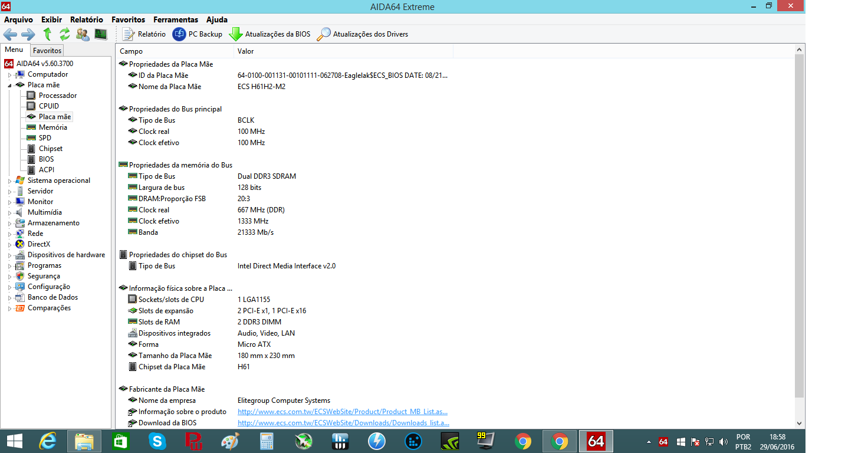The height and width of the screenshot is (453, 868).
Task: Expand the Monitor node
Action: tap(9, 202)
